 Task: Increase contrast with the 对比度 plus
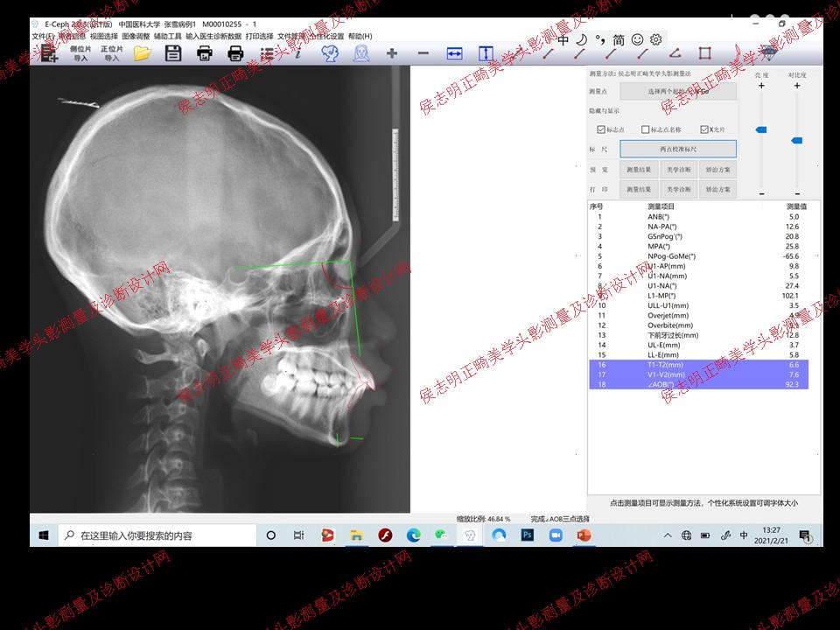(797, 86)
